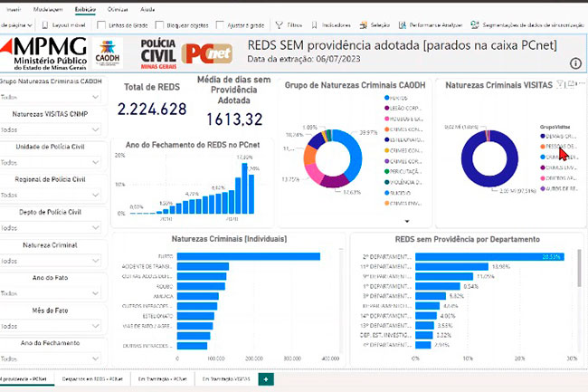Image resolution: width=588 pixels, height=392 pixels.
Task: Switch to the 'Em Tramitação VISITAS' page tab
Action: [x=226, y=379]
